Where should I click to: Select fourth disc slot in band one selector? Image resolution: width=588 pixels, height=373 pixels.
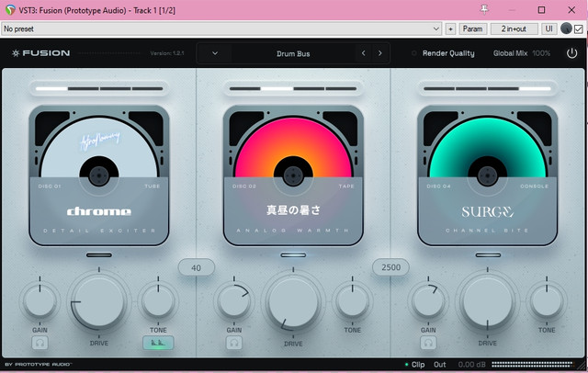tap(147, 89)
